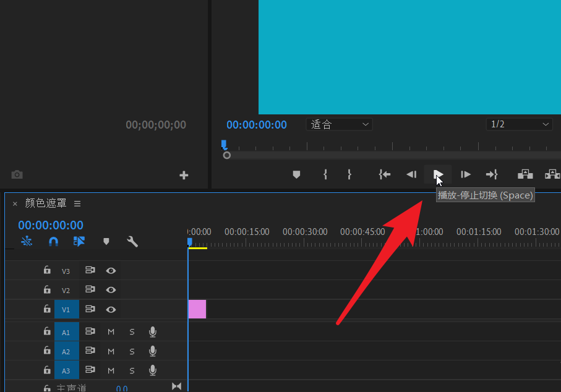This screenshot has height=392, width=561.
Task: Open the 适合 zoom level dropdown
Action: coord(340,124)
